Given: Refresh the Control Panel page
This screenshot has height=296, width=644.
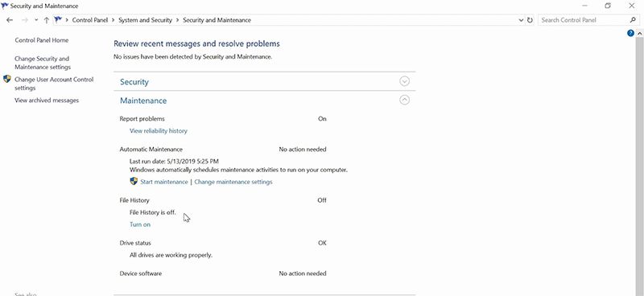Looking at the screenshot, I should [x=530, y=20].
